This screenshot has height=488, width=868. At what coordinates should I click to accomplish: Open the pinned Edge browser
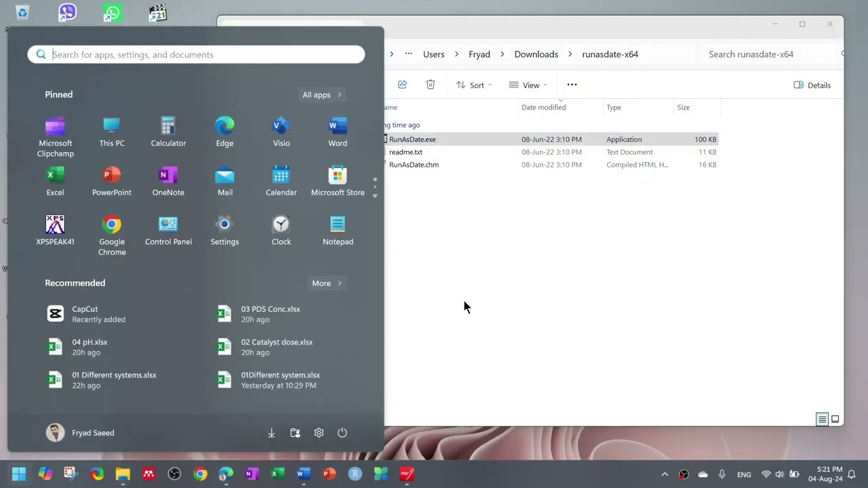[x=224, y=132]
